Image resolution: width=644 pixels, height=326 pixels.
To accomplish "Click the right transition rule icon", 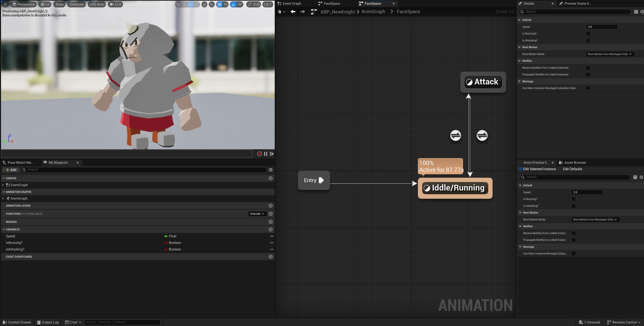I will (482, 135).
